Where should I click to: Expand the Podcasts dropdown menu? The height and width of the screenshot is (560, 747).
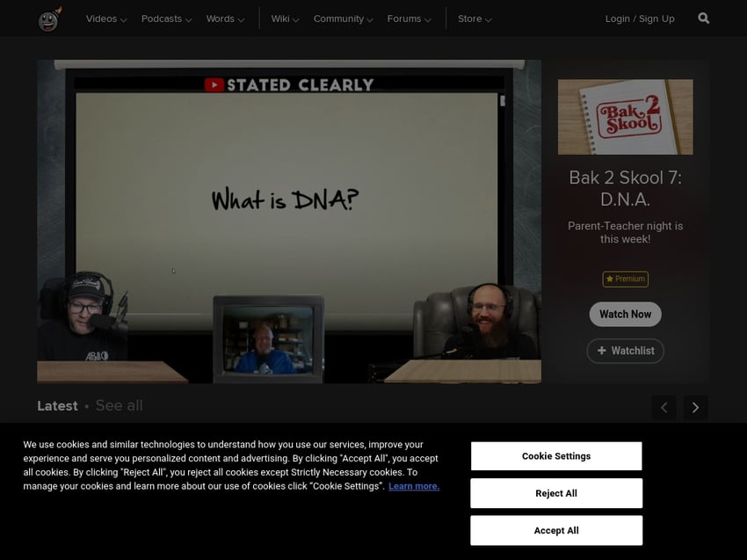(166, 18)
